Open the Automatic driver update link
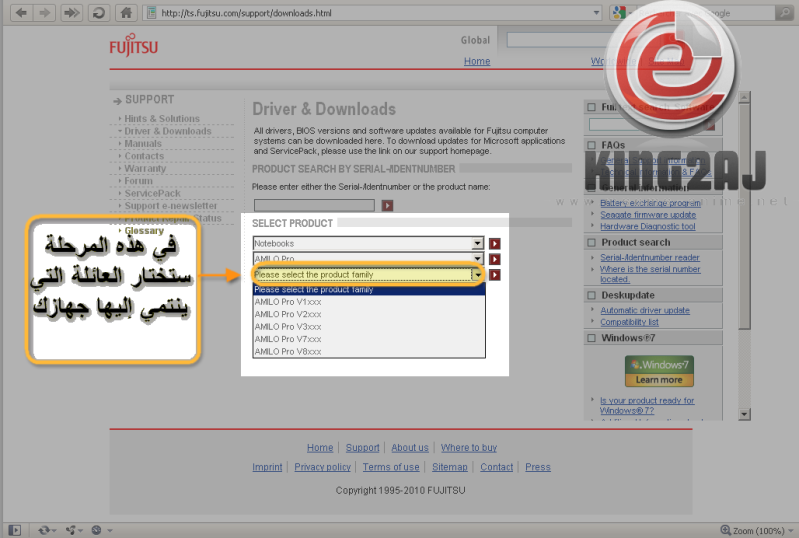Image resolution: width=799 pixels, height=538 pixels. click(644, 310)
